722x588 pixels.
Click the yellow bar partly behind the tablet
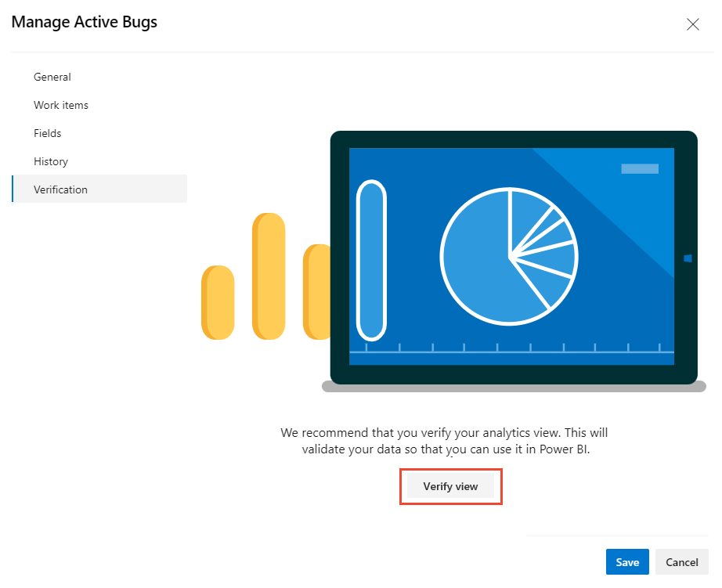tap(317, 292)
